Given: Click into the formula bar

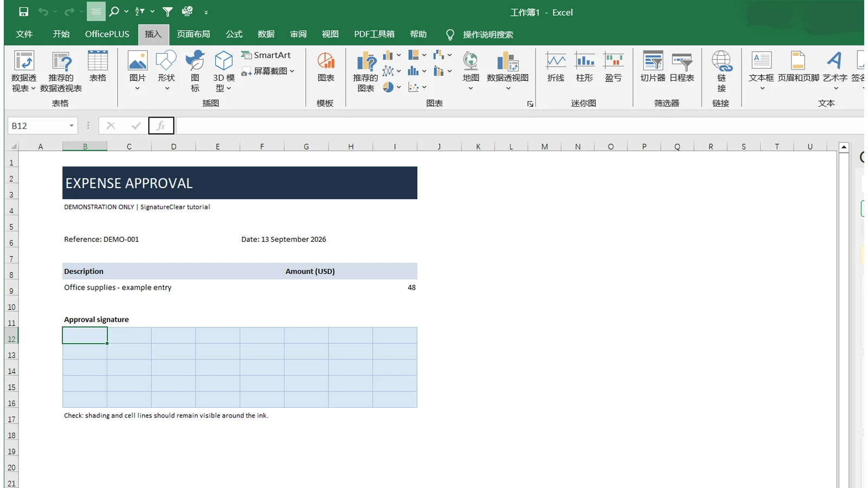Looking at the screenshot, I should (x=519, y=126).
